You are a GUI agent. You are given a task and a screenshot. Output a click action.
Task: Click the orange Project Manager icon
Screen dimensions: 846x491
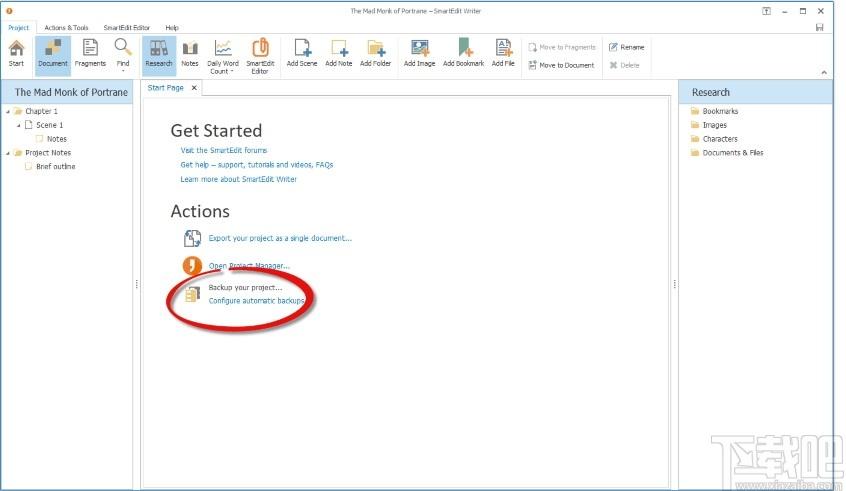192,265
